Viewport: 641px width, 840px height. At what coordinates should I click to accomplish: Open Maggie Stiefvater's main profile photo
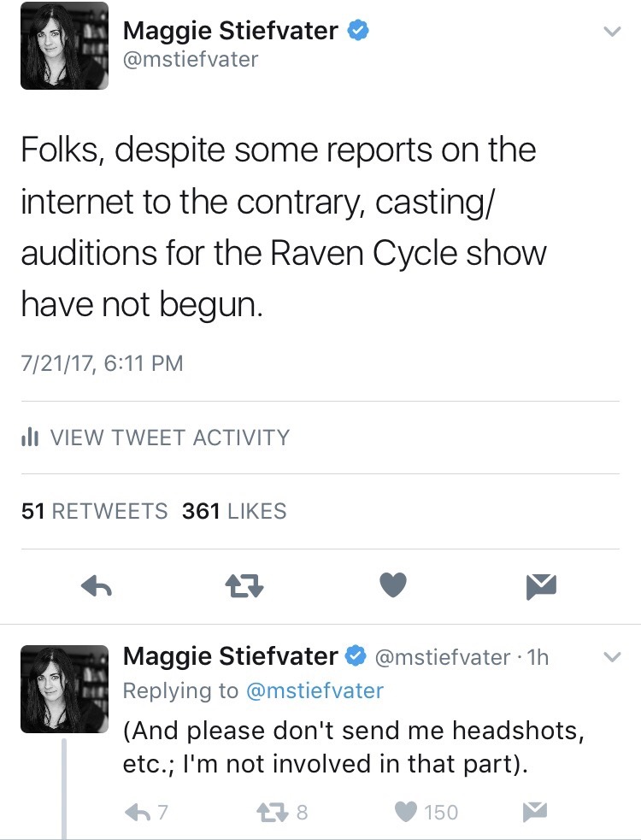coord(64,46)
